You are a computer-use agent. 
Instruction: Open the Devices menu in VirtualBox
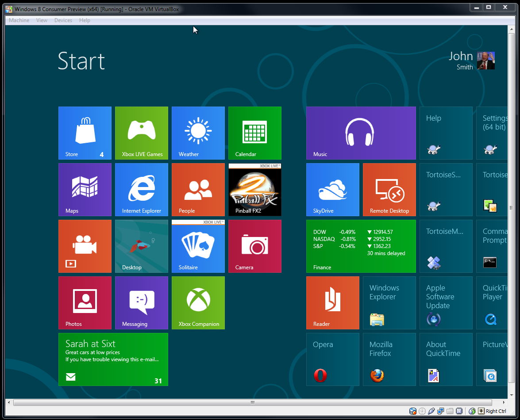click(63, 20)
